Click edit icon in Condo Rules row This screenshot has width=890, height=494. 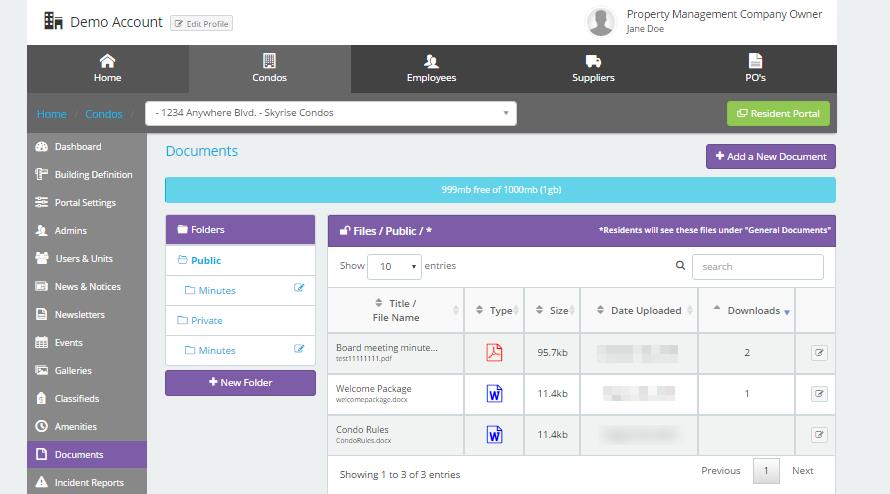click(819, 434)
